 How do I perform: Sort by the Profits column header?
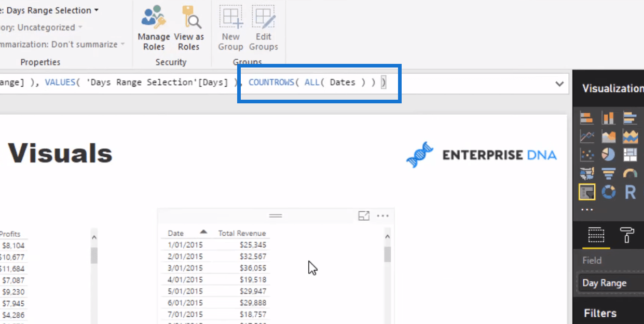click(x=10, y=234)
